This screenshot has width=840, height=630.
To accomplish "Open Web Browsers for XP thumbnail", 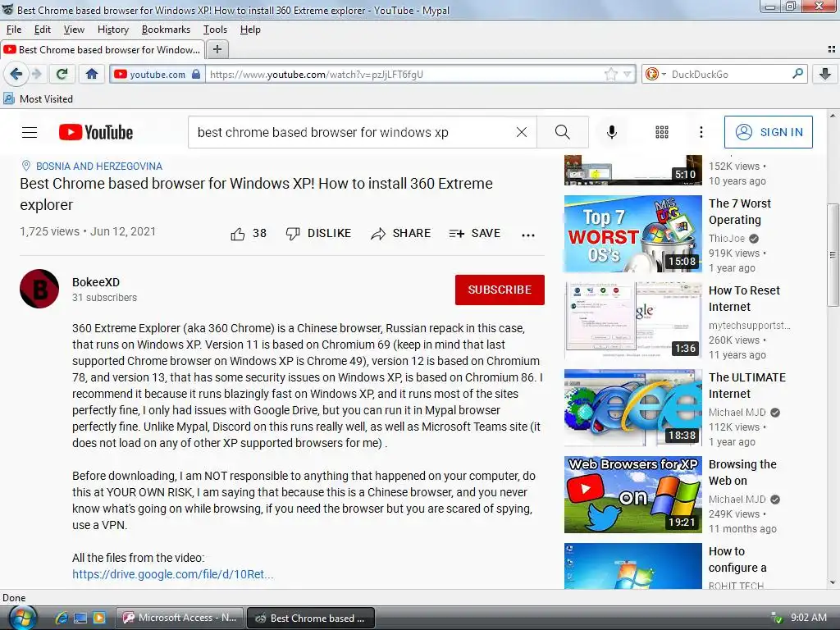I will point(632,495).
